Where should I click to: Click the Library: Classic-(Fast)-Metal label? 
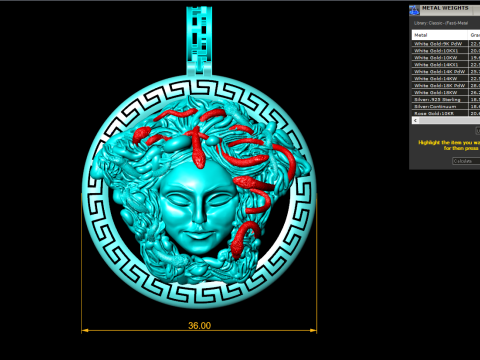441,23
